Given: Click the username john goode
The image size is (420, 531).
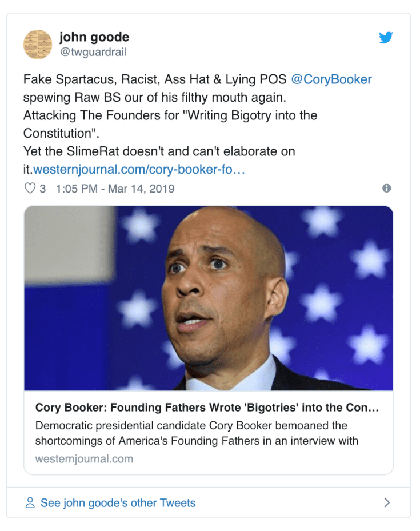Looking at the screenshot, I should click(94, 37).
